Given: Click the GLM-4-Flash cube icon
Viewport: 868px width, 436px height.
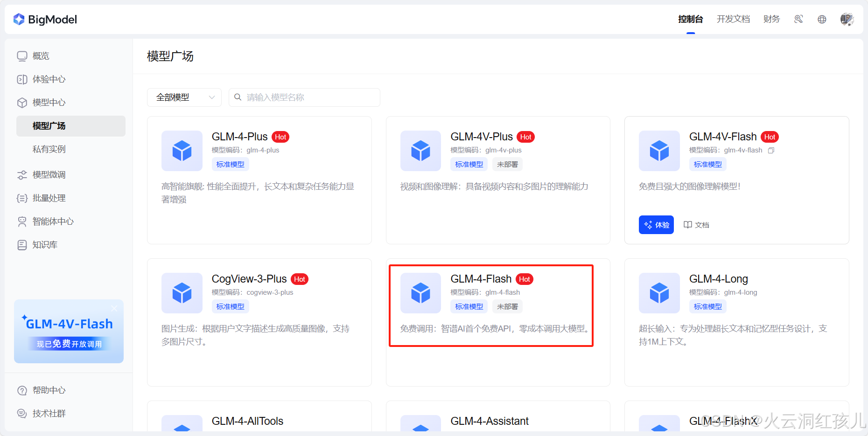Looking at the screenshot, I should tap(420, 293).
